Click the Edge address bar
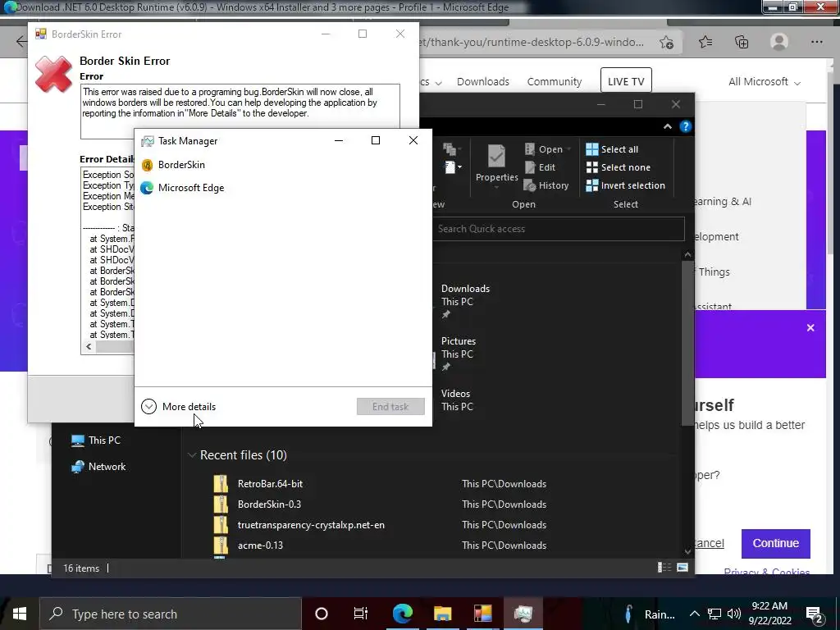 [x=536, y=42]
